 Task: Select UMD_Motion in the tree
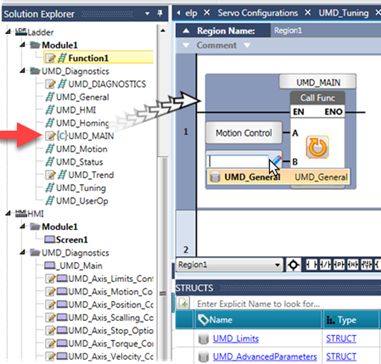pos(82,149)
